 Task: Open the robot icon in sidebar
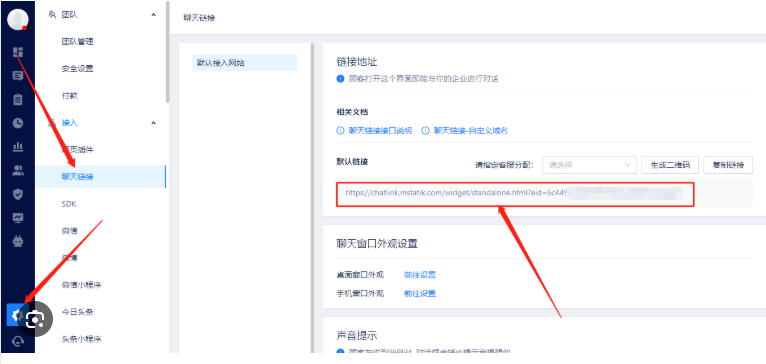[18, 241]
